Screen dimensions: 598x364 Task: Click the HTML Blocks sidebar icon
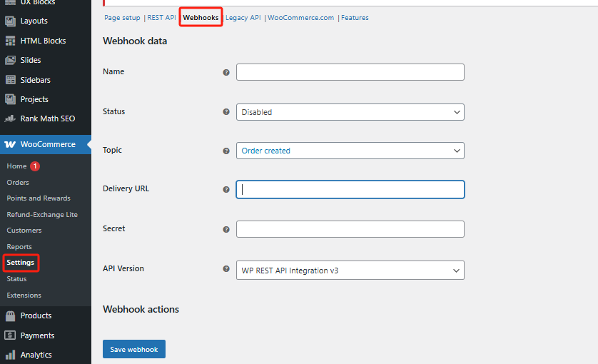point(10,41)
